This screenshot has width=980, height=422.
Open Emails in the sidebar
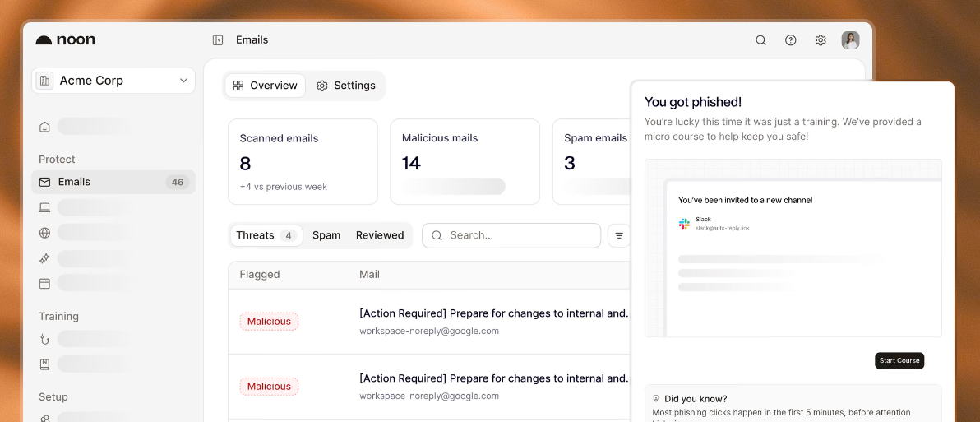pos(113,182)
